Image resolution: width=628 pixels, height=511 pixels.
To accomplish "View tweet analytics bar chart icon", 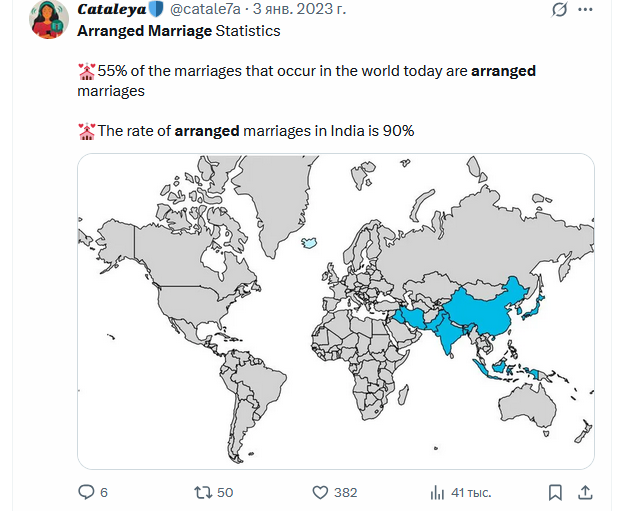I will [x=437, y=492].
